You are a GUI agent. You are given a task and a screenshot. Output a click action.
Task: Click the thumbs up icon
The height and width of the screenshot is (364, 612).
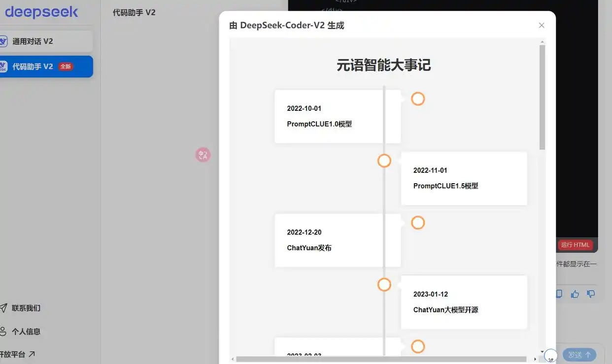(575, 294)
